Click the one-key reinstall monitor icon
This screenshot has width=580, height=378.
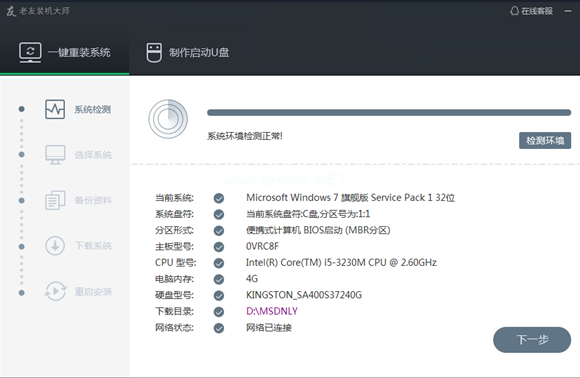30,53
